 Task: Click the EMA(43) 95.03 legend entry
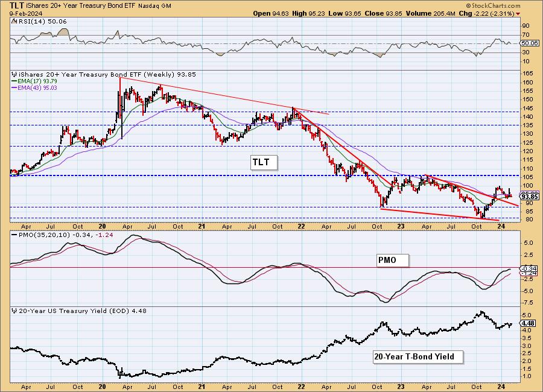[x=34, y=88]
